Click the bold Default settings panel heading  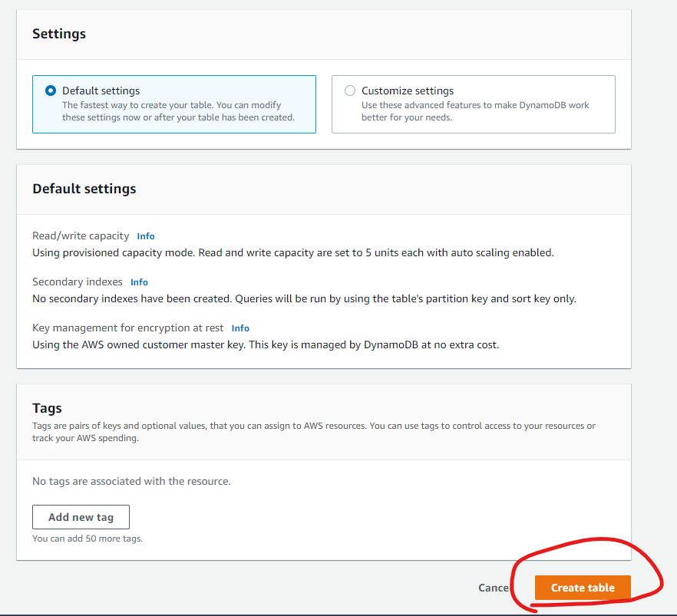(84, 189)
